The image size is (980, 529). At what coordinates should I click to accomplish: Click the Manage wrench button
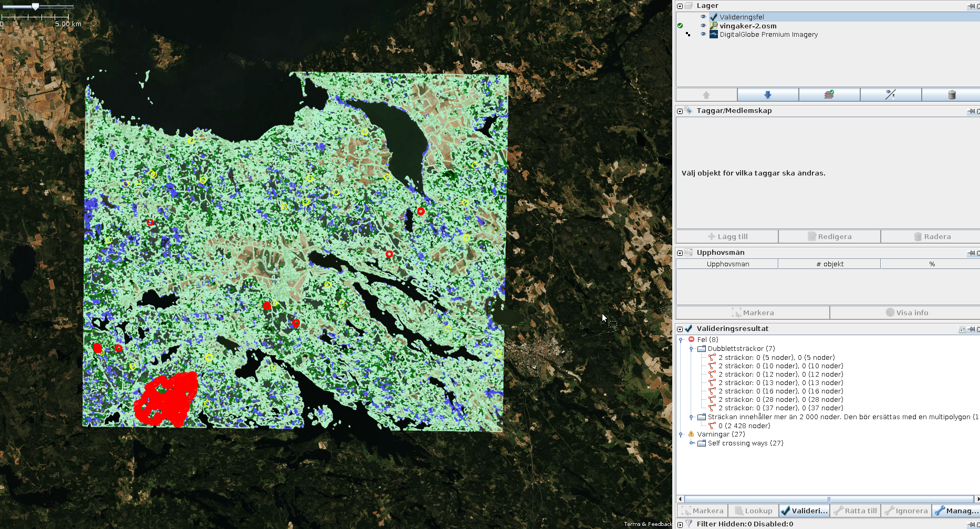pos(956,511)
